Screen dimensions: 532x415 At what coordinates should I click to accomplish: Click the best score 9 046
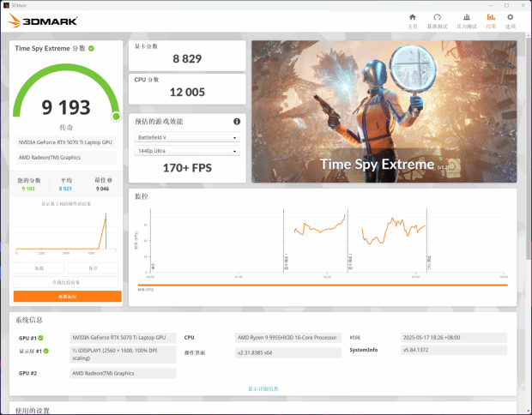click(102, 189)
